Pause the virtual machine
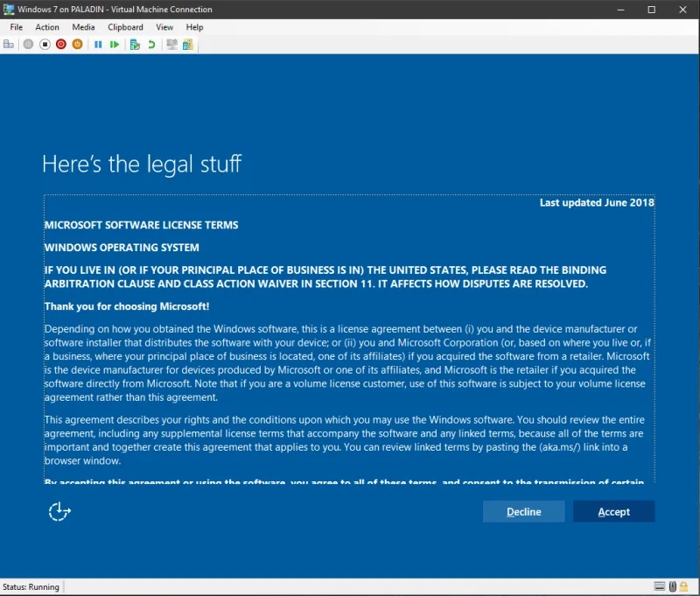 point(98,45)
